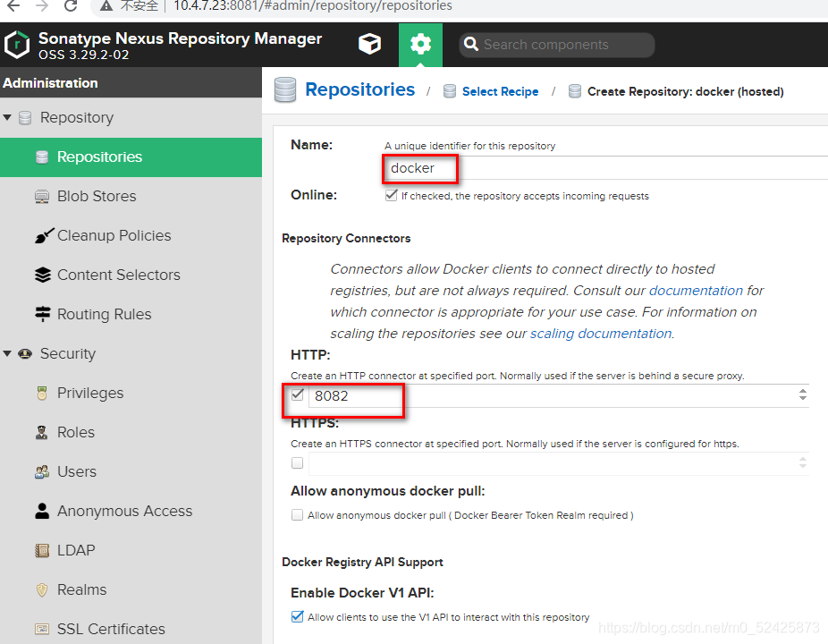This screenshot has width=828, height=644.
Task: Enable the HTTPS connector checkbox
Action: coord(297,462)
